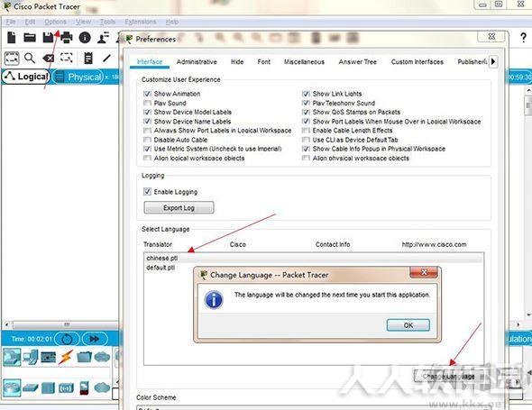This screenshot has width=532, height=410.
Task: Click the User Profile icon in toolbar
Action: pyautogui.click(x=103, y=37)
